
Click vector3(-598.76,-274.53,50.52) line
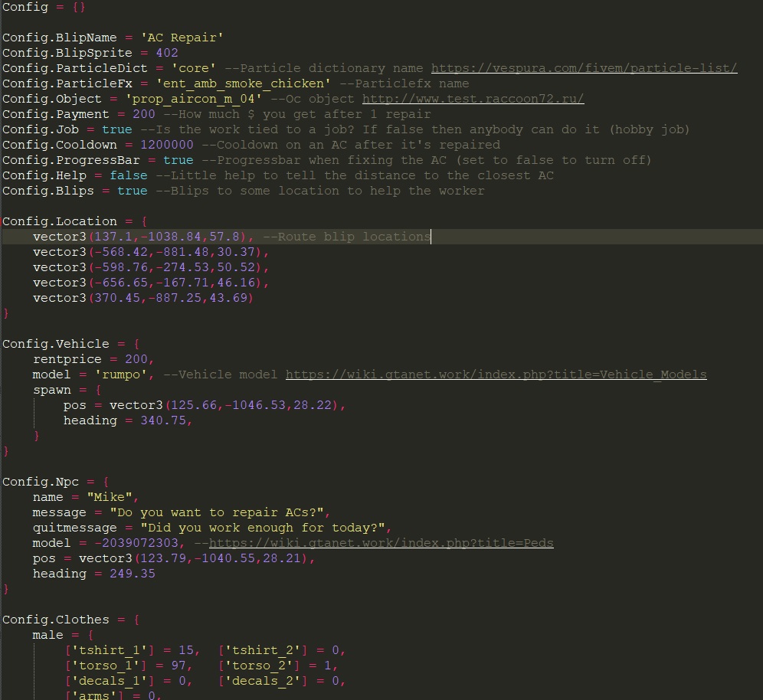click(151, 267)
